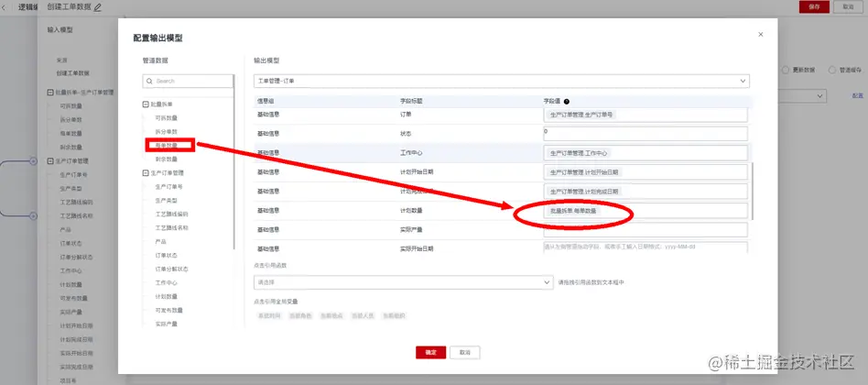Select the 更新数据 radio button in background
This screenshot has height=385, width=868.
pyautogui.click(x=786, y=71)
